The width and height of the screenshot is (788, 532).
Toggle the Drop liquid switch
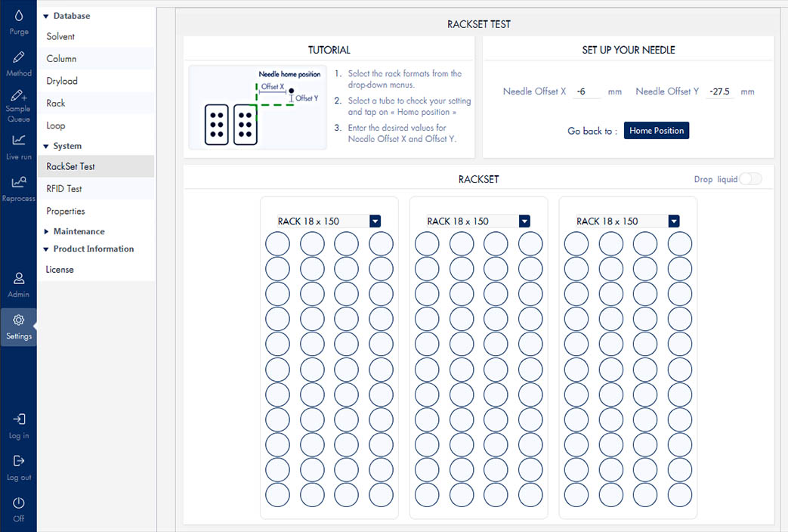(750, 179)
